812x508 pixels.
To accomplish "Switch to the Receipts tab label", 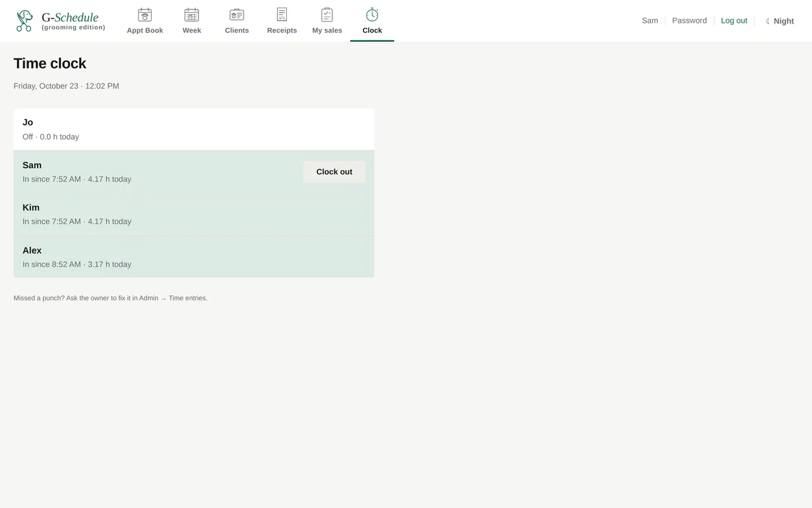I will click(x=282, y=30).
